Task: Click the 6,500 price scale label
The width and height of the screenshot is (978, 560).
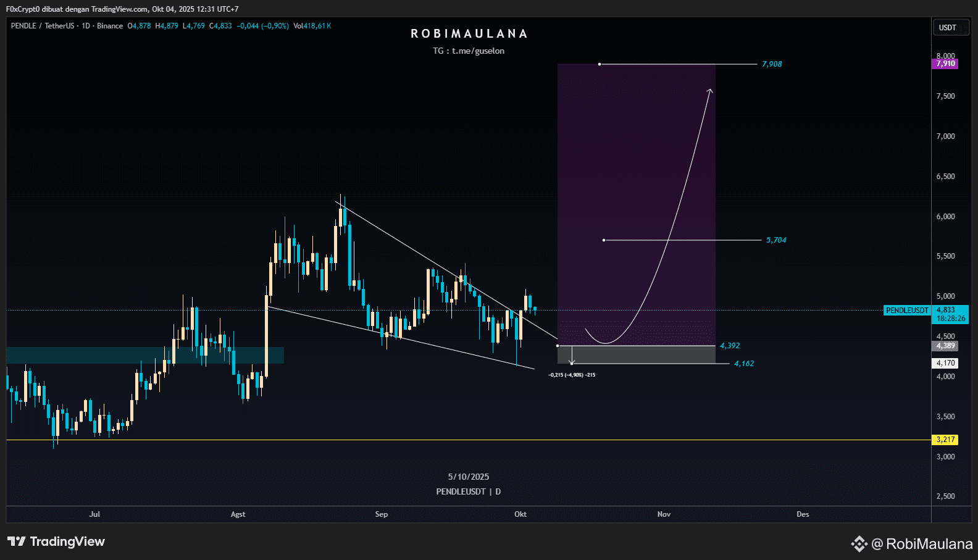Action: pos(945,177)
